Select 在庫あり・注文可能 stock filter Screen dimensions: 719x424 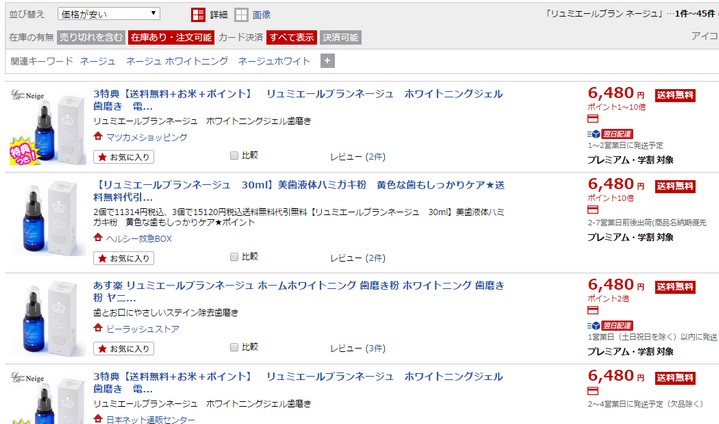171,37
